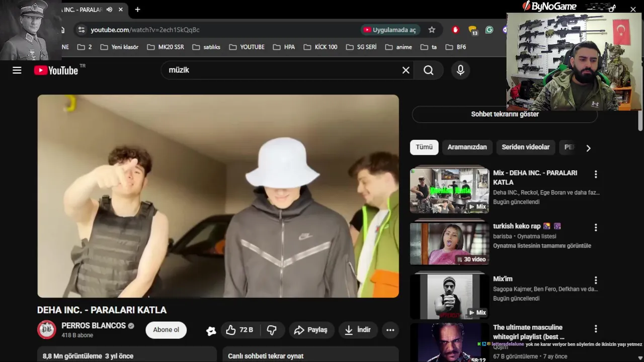The height and width of the screenshot is (362, 644).
Task: Open the HPA bookmark folder
Action: (284, 47)
